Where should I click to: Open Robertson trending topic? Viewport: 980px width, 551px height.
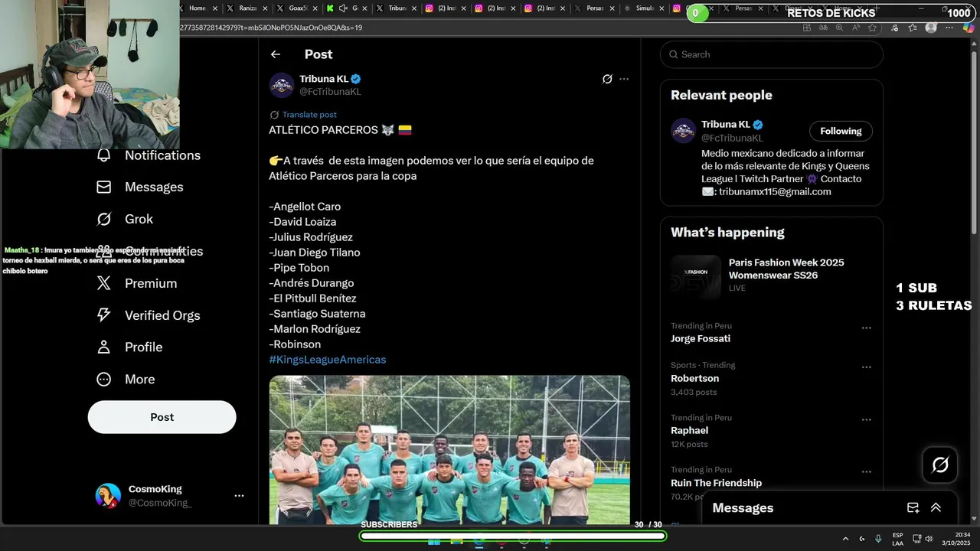pos(694,378)
